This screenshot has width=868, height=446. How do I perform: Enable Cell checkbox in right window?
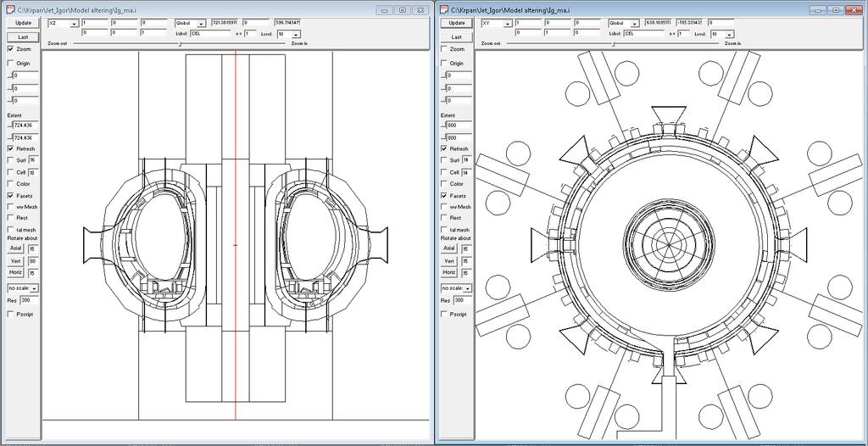[x=444, y=172]
